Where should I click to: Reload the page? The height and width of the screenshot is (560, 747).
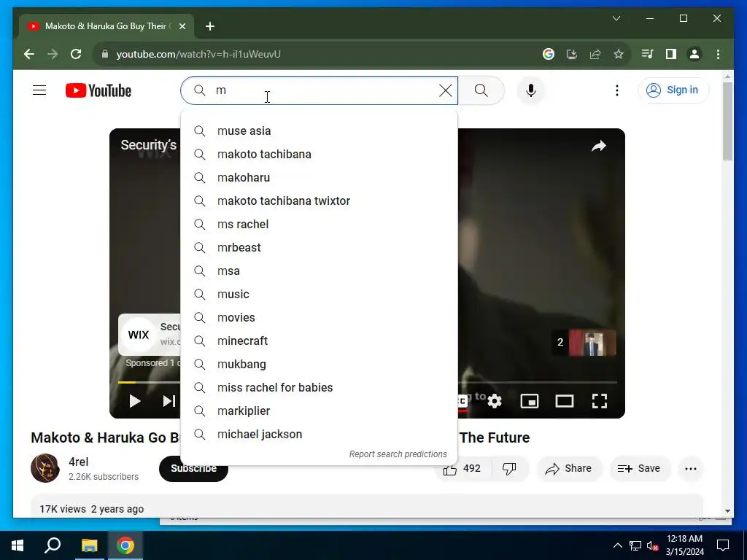pyautogui.click(x=76, y=54)
